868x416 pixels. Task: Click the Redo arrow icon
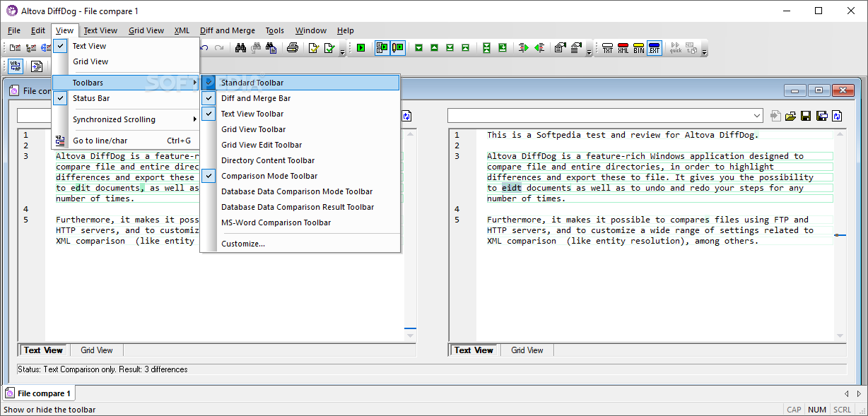pos(219,48)
